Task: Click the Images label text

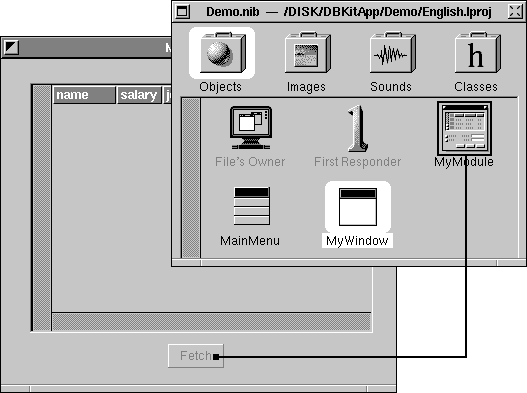Action: [x=306, y=87]
